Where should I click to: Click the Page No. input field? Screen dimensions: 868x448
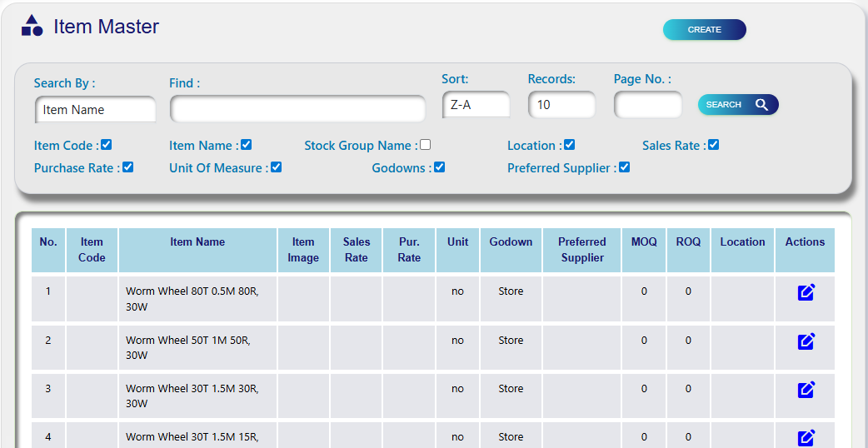click(x=647, y=105)
